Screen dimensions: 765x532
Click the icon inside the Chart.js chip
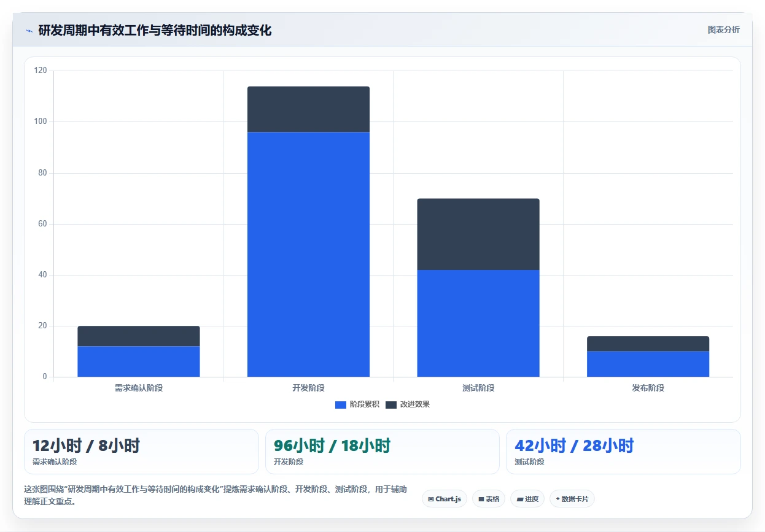click(431, 499)
